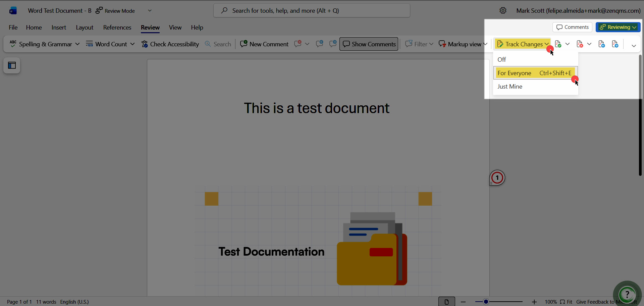Expand the Reject dropdown arrow

click(589, 44)
